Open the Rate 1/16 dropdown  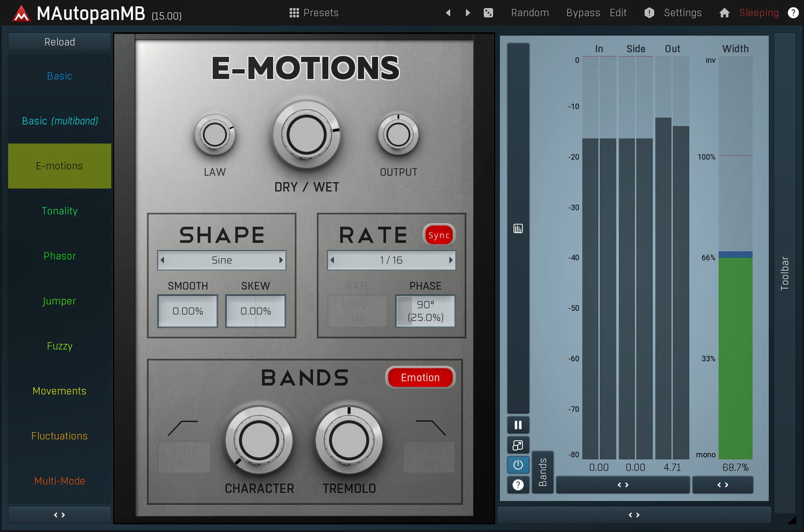tap(391, 260)
